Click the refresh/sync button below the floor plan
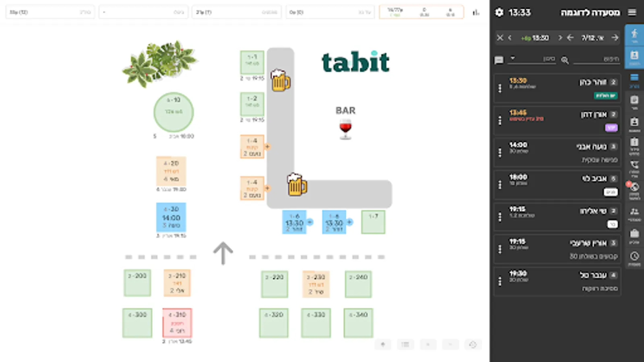 click(474, 345)
